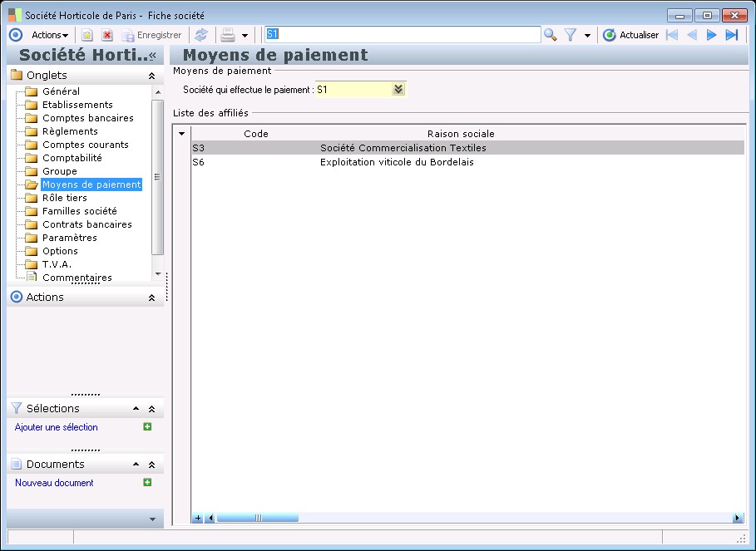
Task: Click the Actualiser refresh button
Action: [x=630, y=35]
